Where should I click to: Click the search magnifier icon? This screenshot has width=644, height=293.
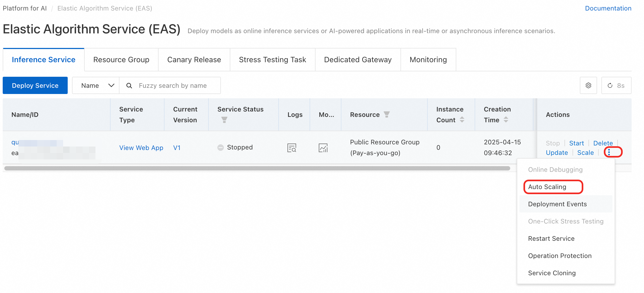[x=129, y=86]
